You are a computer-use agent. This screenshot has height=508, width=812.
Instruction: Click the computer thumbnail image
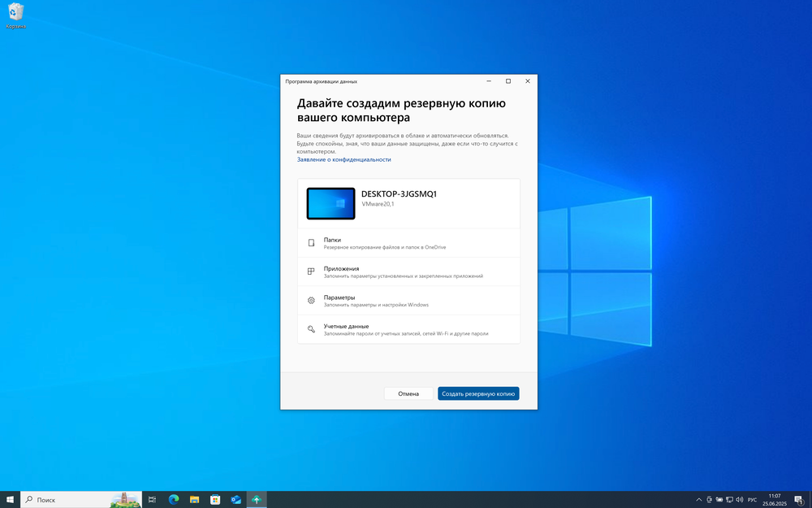[x=331, y=203]
